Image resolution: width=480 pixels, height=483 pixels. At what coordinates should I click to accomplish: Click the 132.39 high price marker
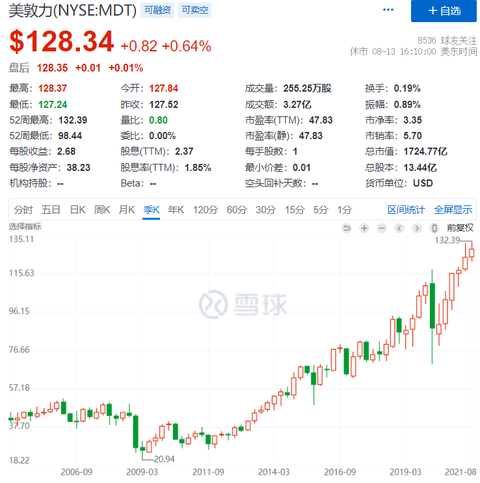pos(447,240)
